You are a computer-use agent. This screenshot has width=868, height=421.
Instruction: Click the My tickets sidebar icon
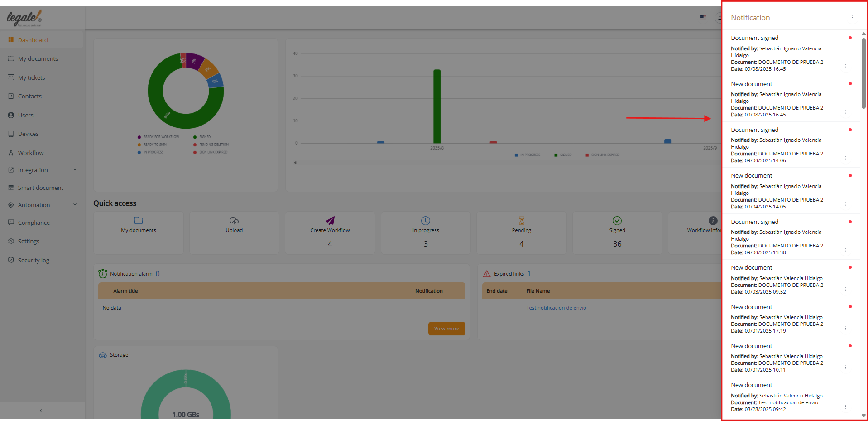coord(11,77)
